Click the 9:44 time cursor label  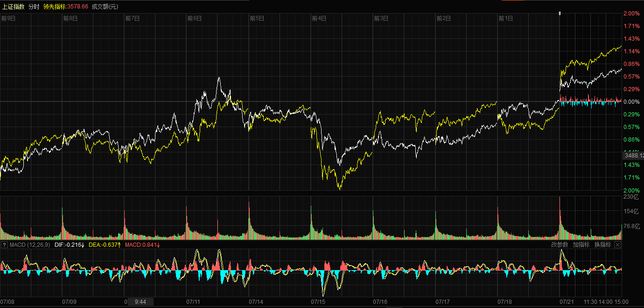pyautogui.click(x=140, y=302)
